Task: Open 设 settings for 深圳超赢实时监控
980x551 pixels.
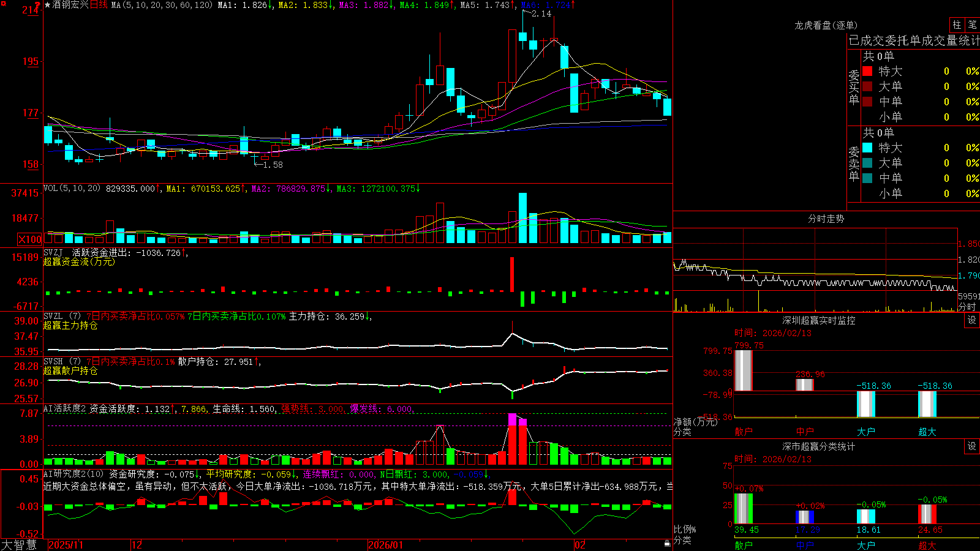Action: point(972,320)
